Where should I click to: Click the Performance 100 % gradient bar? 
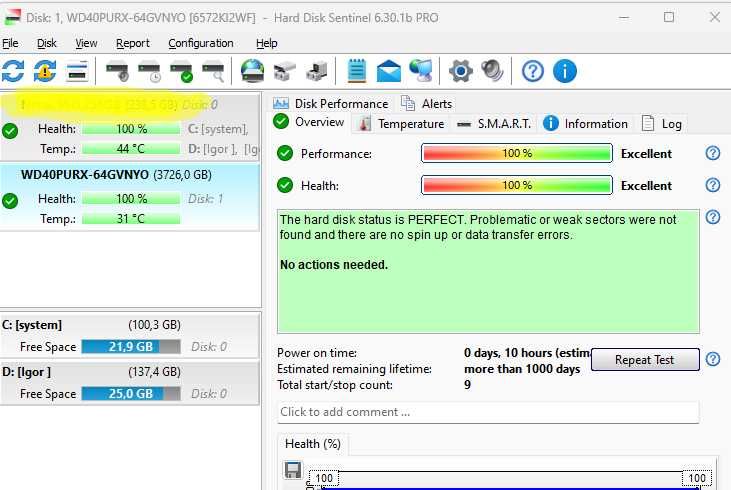[517, 153]
